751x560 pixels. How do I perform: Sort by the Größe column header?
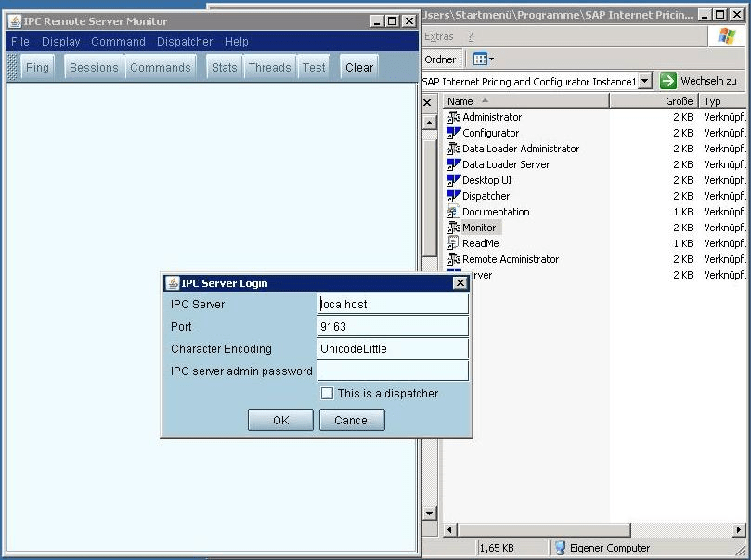[654, 101]
